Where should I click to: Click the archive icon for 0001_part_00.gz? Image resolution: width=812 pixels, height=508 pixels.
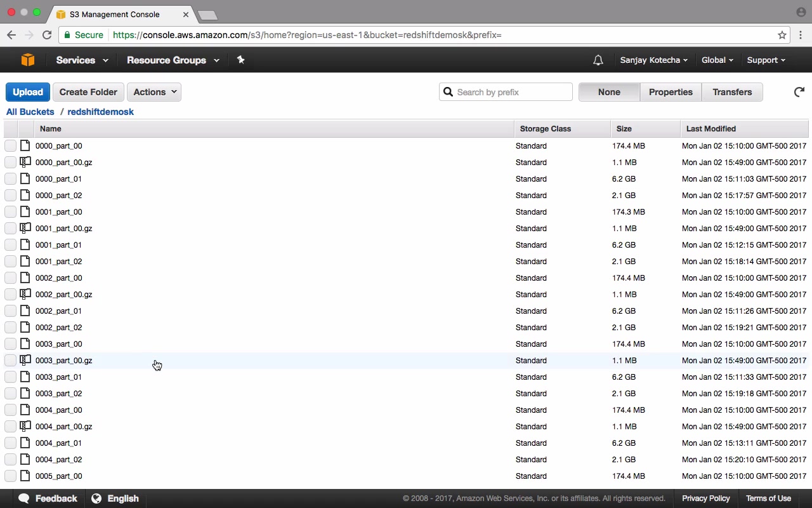pos(25,228)
